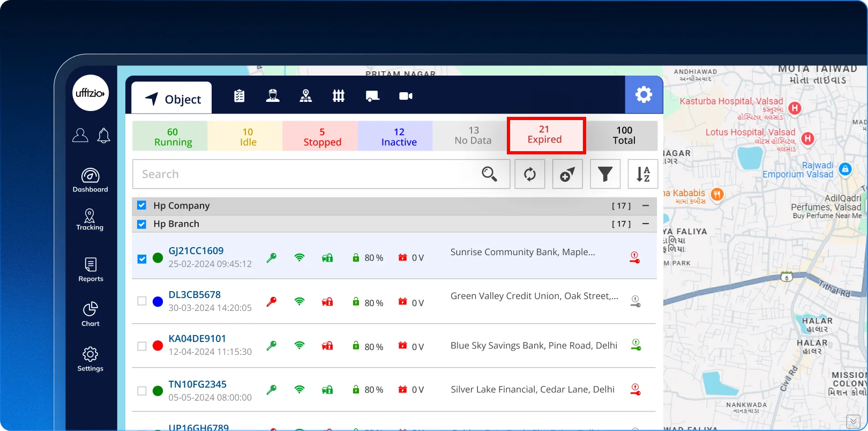The width and height of the screenshot is (868, 431).
Task: Click red location tracker icon for TN10FG2345
Action: click(x=635, y=390)
